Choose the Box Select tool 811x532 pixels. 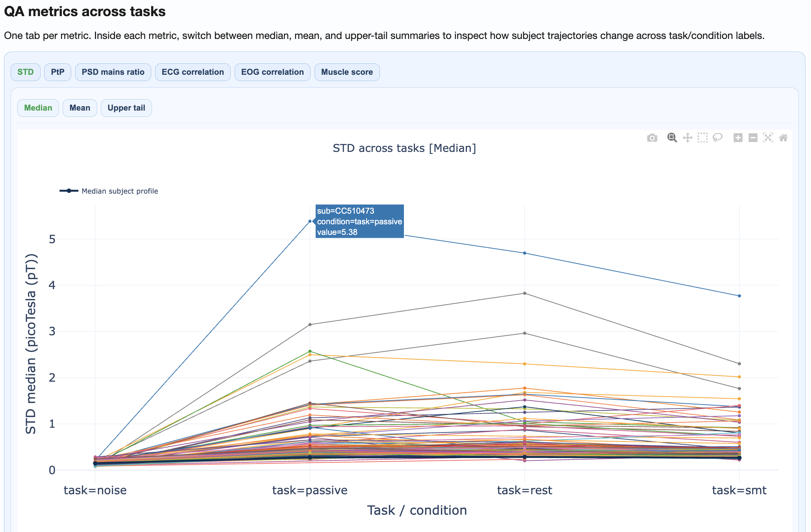[702, 138]
